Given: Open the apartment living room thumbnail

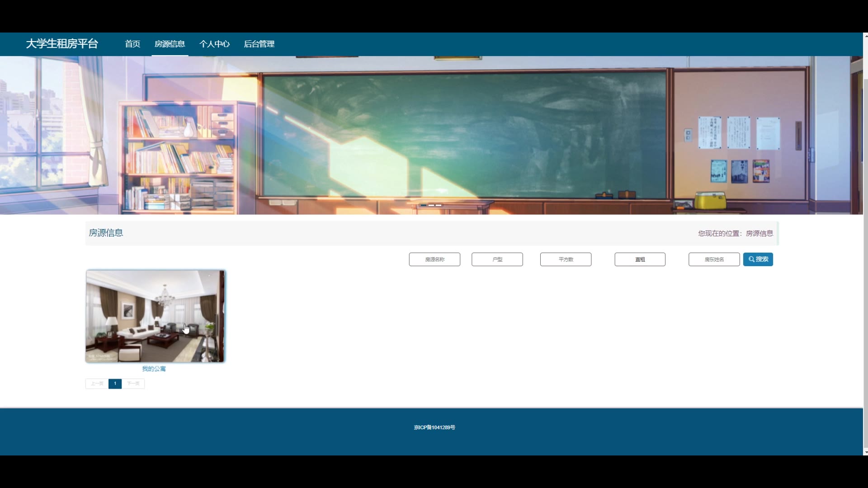Looking at the screenshot, I should (155, 316).
